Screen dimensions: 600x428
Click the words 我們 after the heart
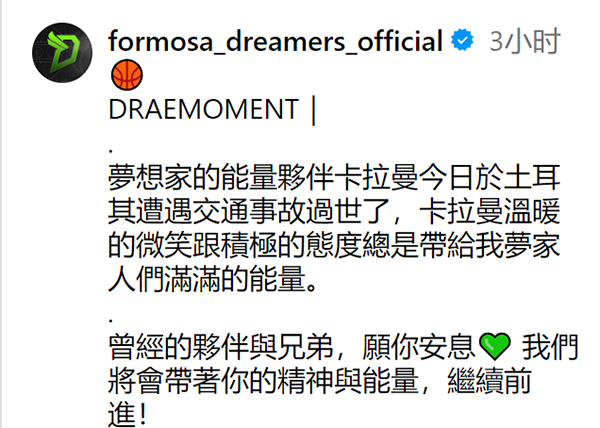point(549,347)
